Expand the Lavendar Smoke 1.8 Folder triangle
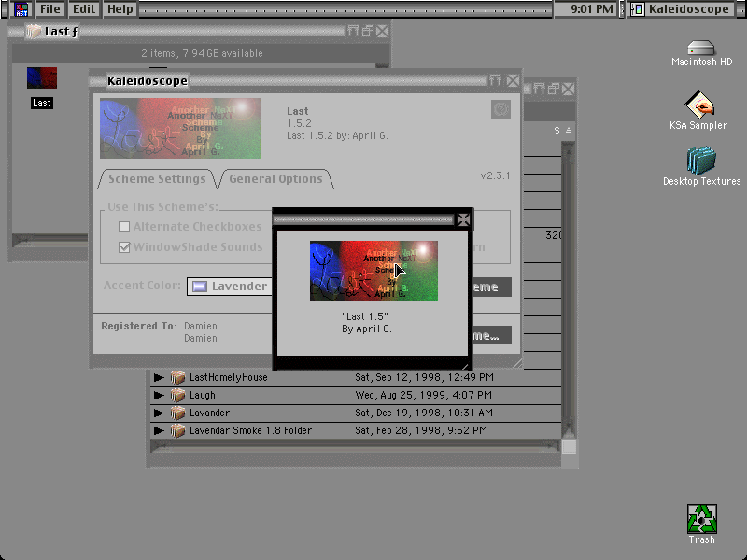The image size is (747, 560). tap(159, 430)
